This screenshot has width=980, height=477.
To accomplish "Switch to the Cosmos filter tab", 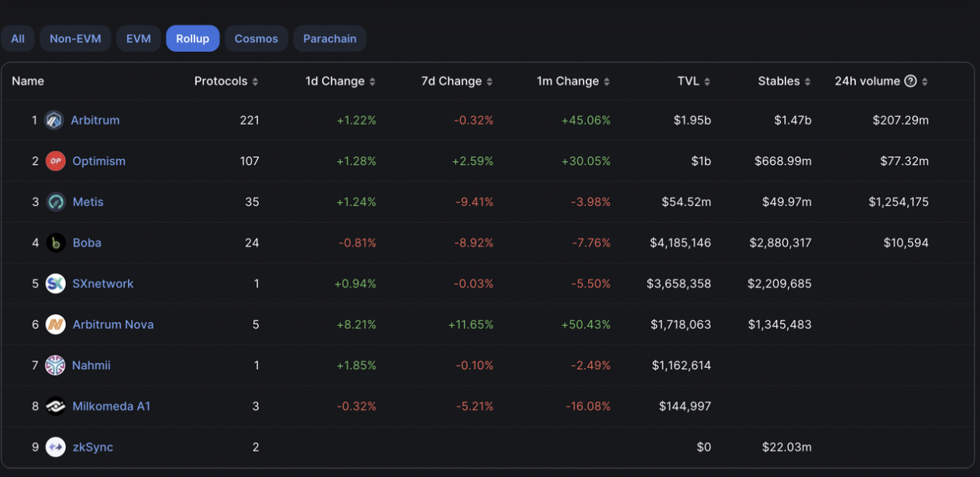I will [256, 39].
